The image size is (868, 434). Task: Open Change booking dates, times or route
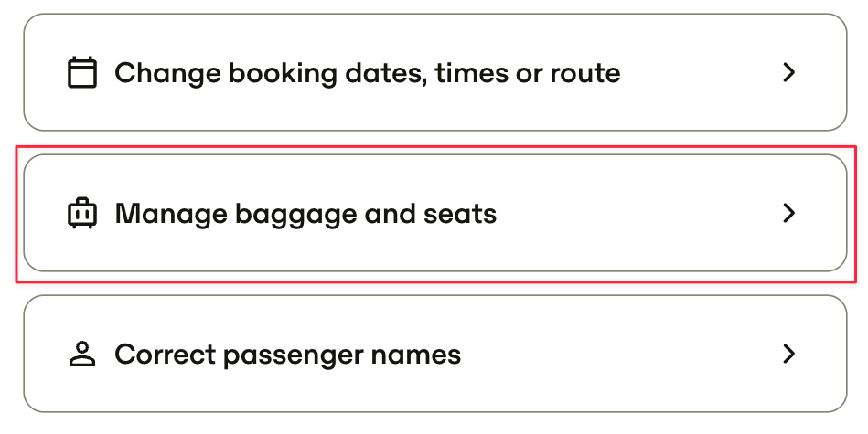point(435,72)
